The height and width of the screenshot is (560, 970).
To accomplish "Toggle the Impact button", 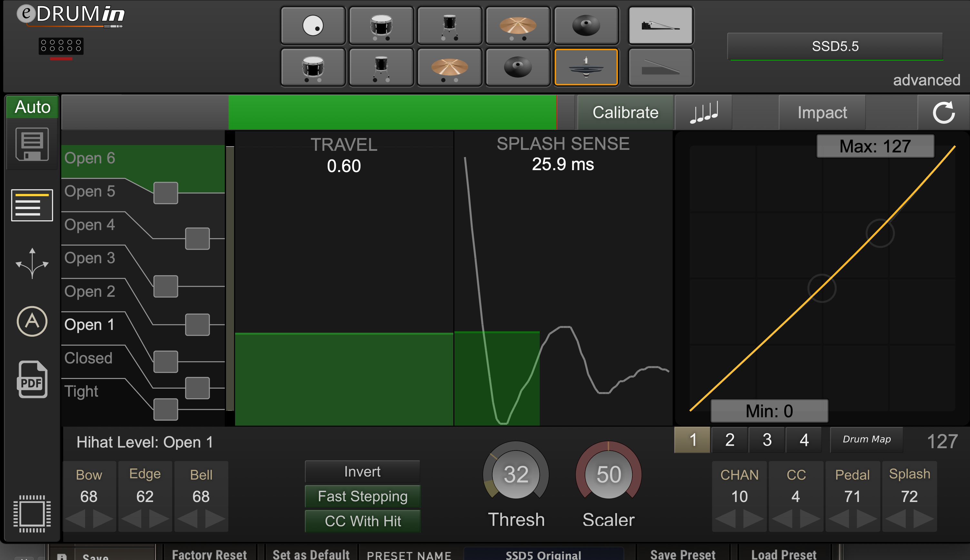I will 822,112.
